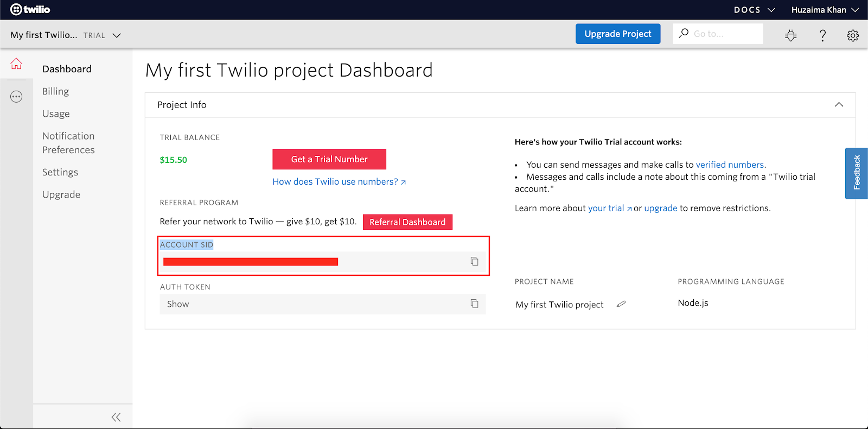The height and width of the screenshot is (429, 868).
Task: Collapse the sidebar with double chevron
Action: 116,417
